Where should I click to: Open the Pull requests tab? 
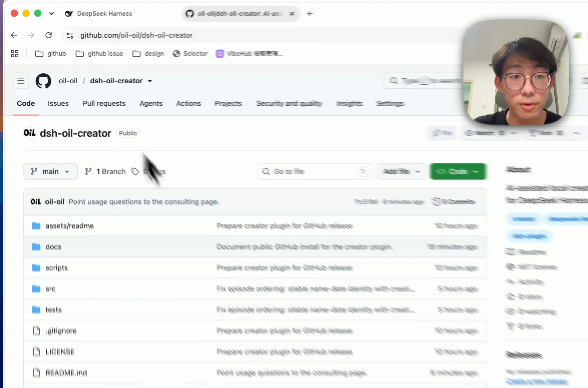104,103
